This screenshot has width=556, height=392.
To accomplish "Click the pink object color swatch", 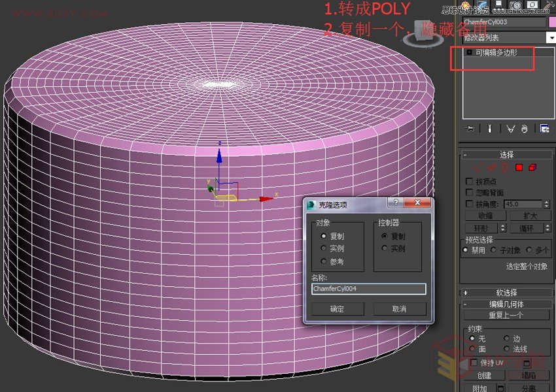I will pos(551,22).
